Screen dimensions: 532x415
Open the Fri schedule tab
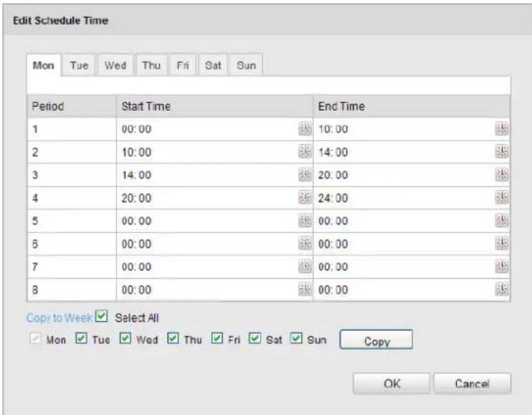183,65
